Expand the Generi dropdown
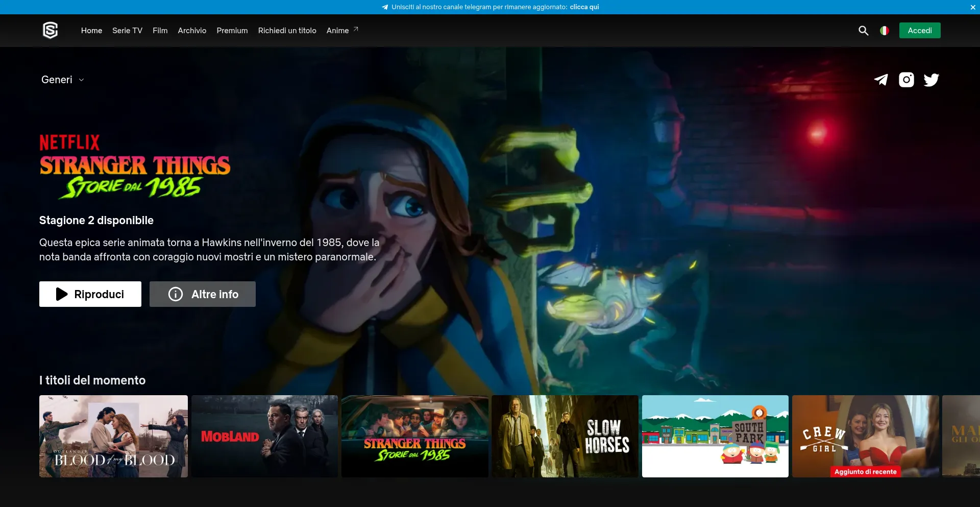This screenshot has width=980, height=507. 63,80
